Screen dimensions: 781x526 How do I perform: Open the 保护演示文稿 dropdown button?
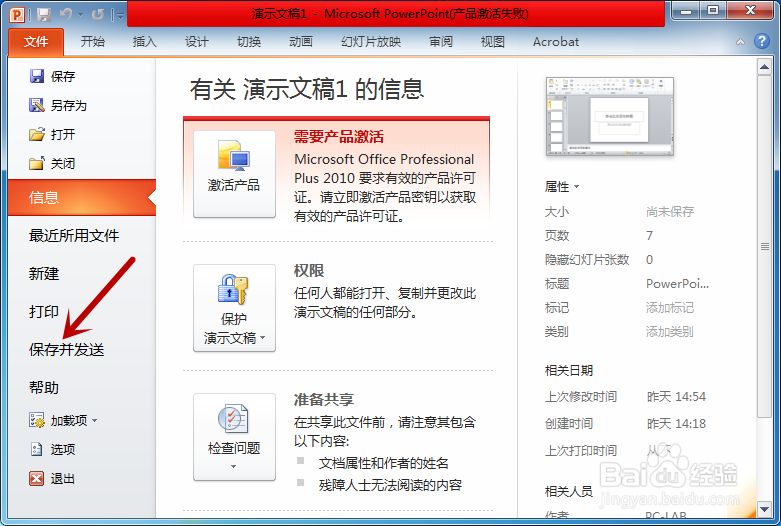(x=234, y=308)
